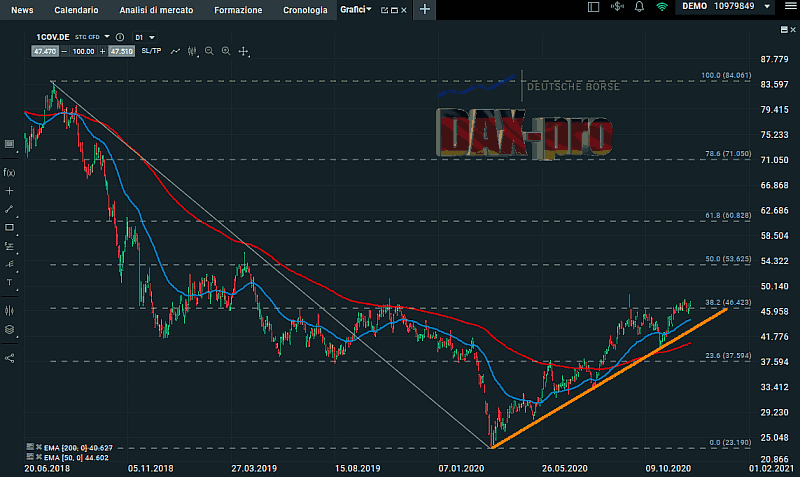The image size is (800, 477).
Task: Select the pitchfork fan tool
Action: click(x=9, y=264)
